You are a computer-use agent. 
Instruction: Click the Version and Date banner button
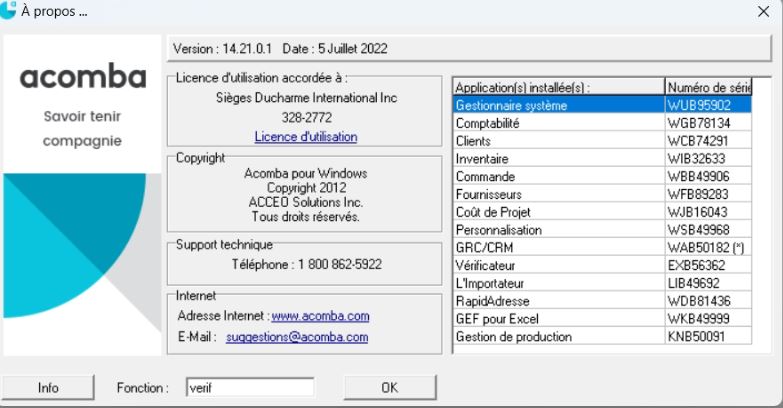click(469, 48)
